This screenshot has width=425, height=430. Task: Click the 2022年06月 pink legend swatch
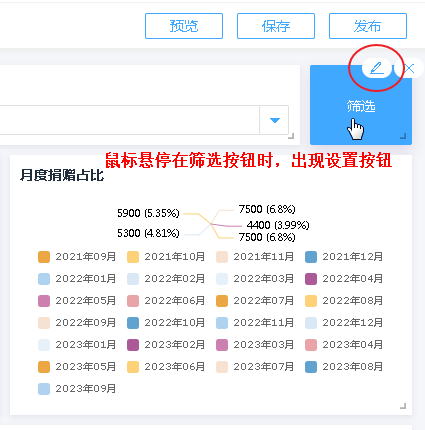coord(133,301)
